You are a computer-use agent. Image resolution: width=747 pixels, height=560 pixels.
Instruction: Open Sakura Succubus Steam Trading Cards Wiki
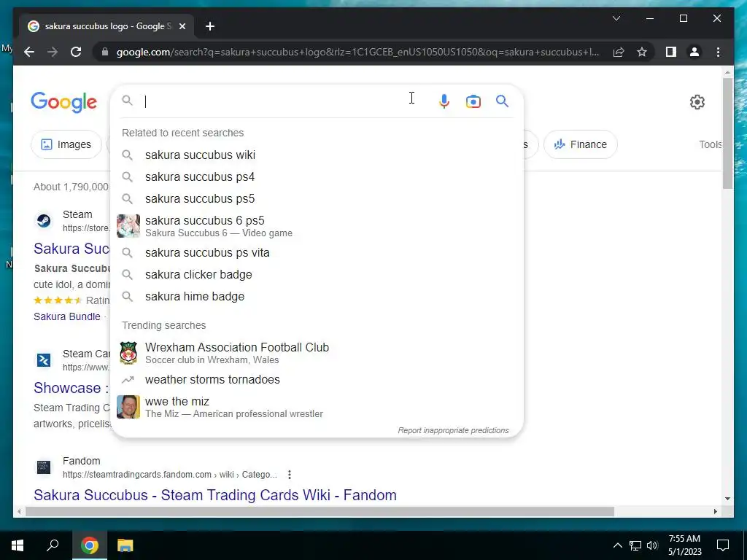[215, 495]
